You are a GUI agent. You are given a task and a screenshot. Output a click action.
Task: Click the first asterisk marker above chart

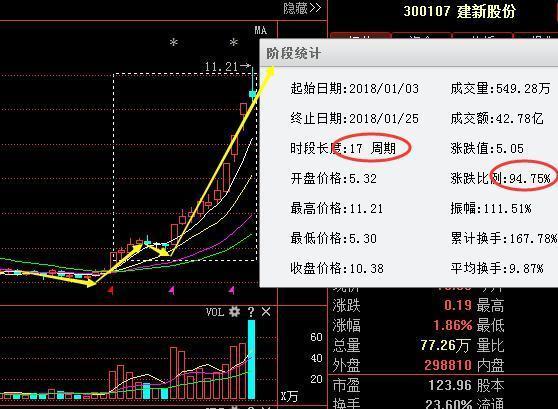(173, 43)
